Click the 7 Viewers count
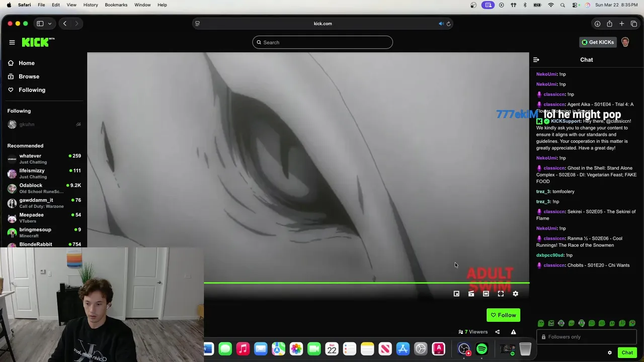The height and width of the screenshot is (362, 644). click(473, 332)
